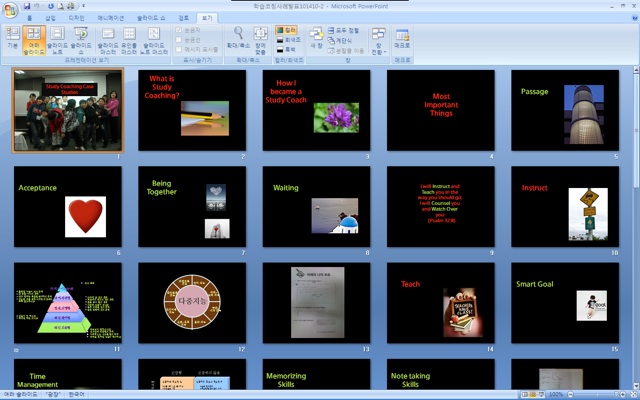Click Arrange All windows (모두 정렬)
This screenshot has width=640, height=400.
[343, 31]
